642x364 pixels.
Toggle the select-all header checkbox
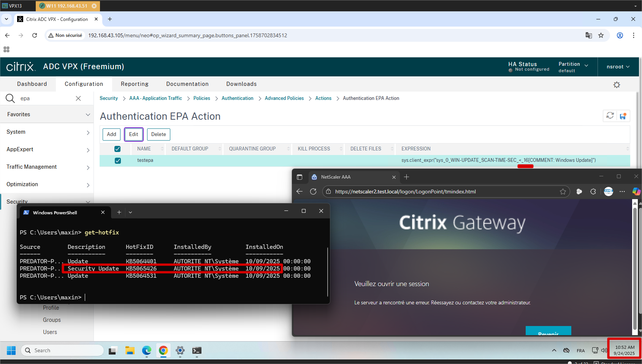coord(117,149)
